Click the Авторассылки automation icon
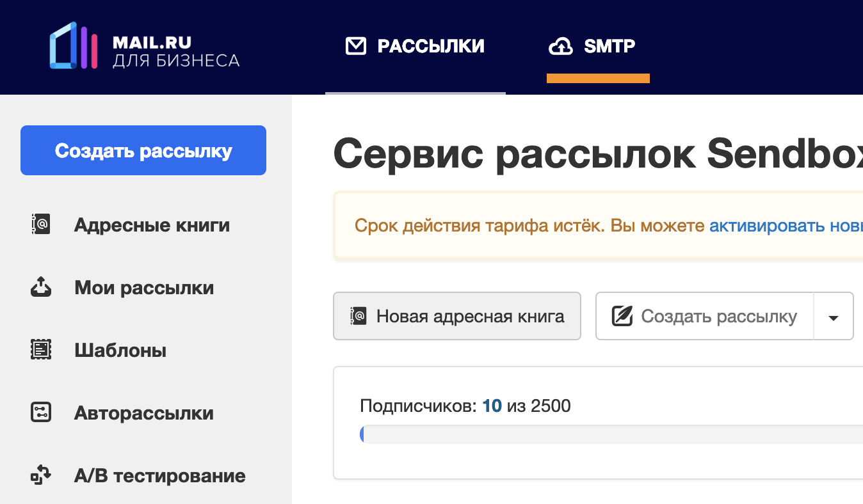Viewport: 863px width, 504px height. pos(41,413)
